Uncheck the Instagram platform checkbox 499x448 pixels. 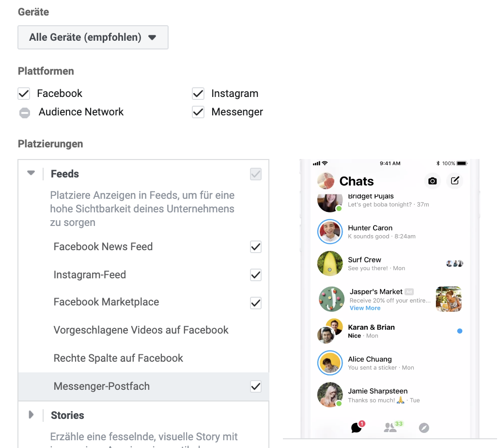pos(198,94)
